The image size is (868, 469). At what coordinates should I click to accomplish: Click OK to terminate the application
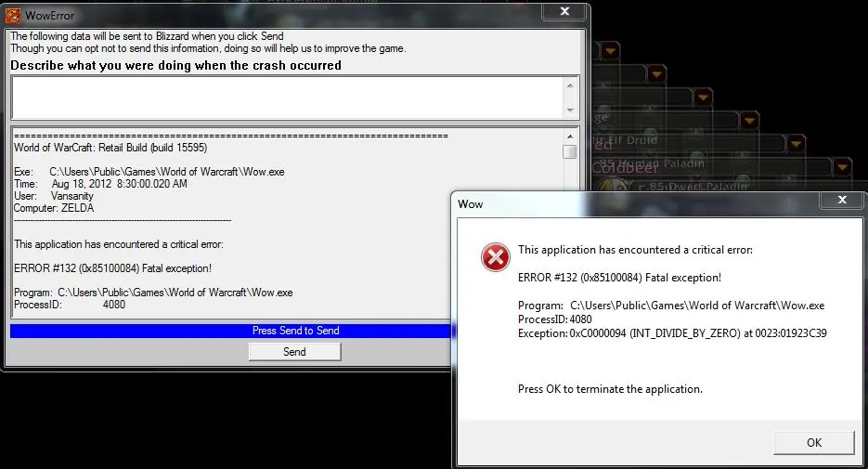click(x=814, y=442)
